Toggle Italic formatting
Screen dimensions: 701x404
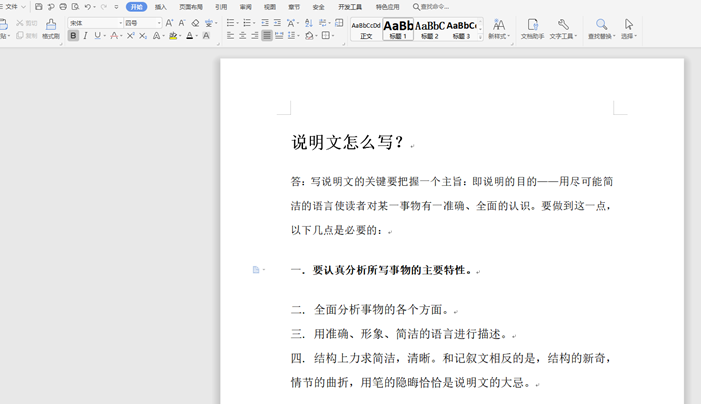[85, 36]
